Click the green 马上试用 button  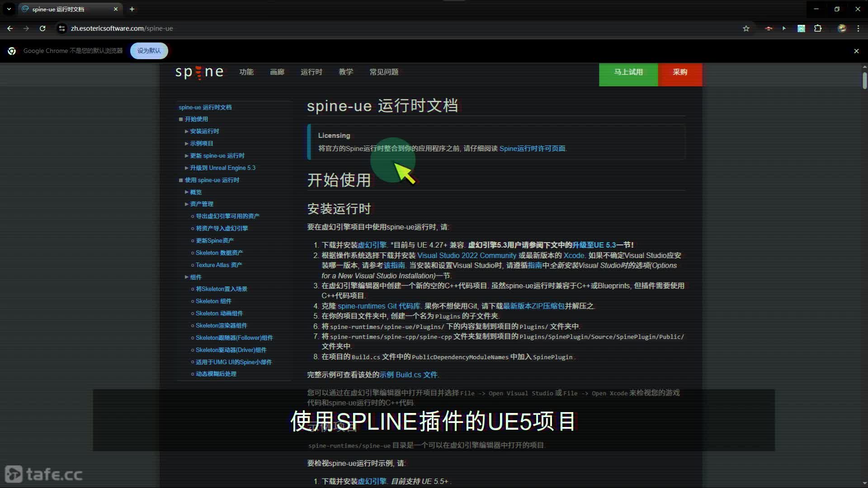[x=628, y=73]
